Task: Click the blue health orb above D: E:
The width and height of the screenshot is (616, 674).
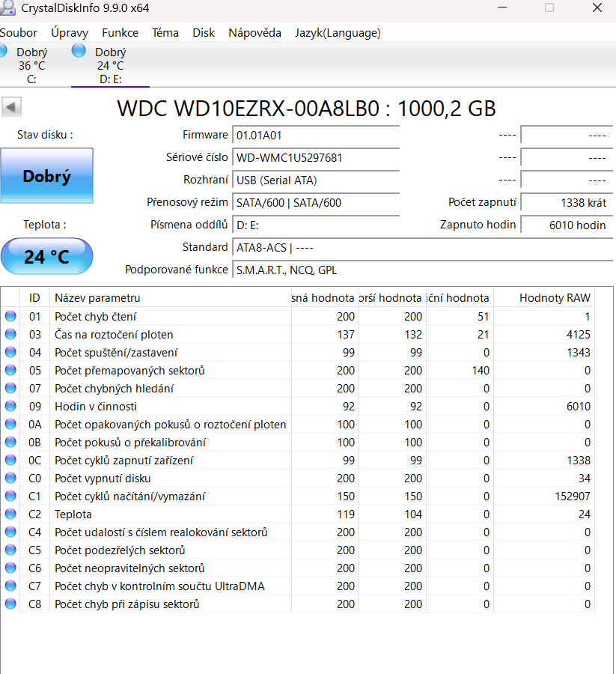Action: [79, 50]
